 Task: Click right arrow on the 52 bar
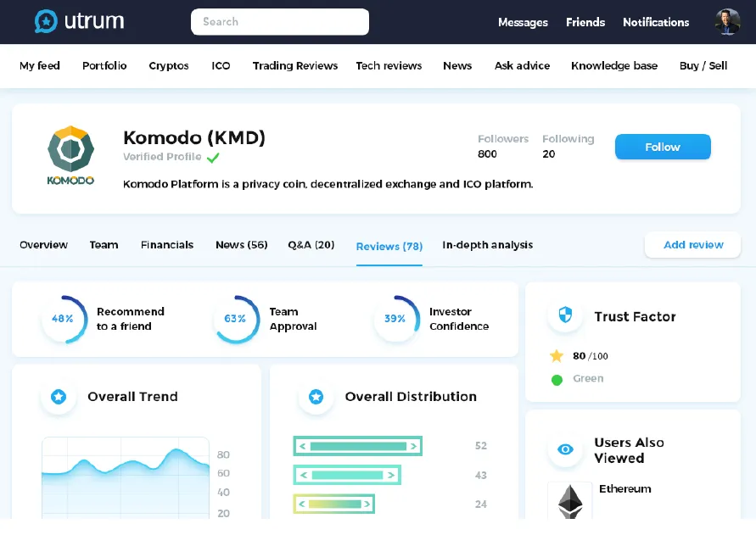point(413,446)
